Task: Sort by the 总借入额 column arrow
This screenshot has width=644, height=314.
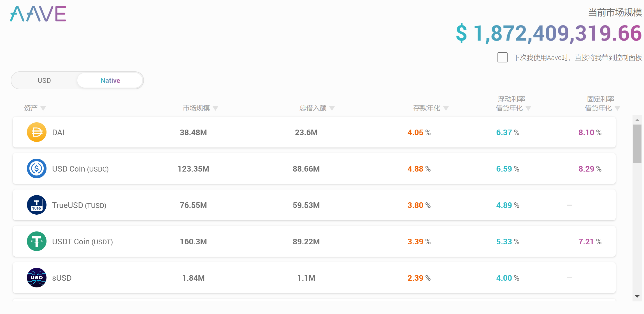Action: click(x=332, y=108)
